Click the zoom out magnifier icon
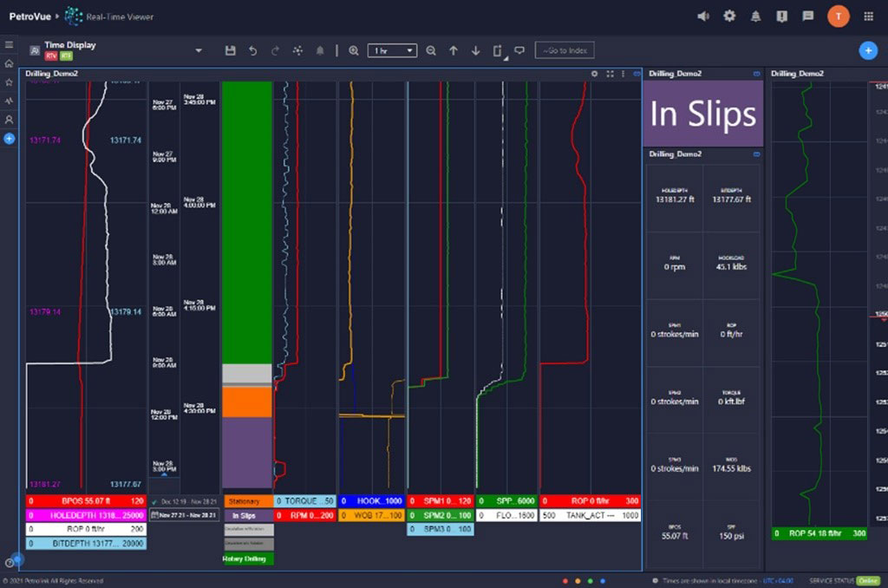This screenshot has height=588, width=888. [x=431, y=50]
